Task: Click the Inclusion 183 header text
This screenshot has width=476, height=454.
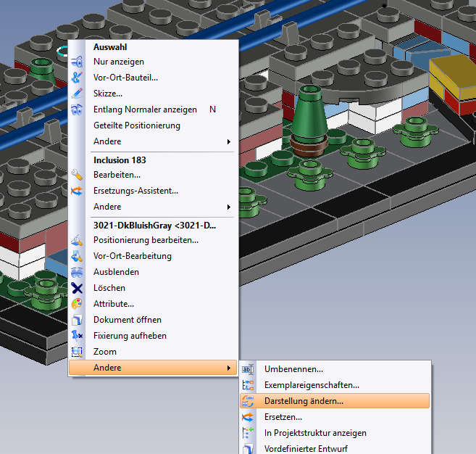Action: 120,160
